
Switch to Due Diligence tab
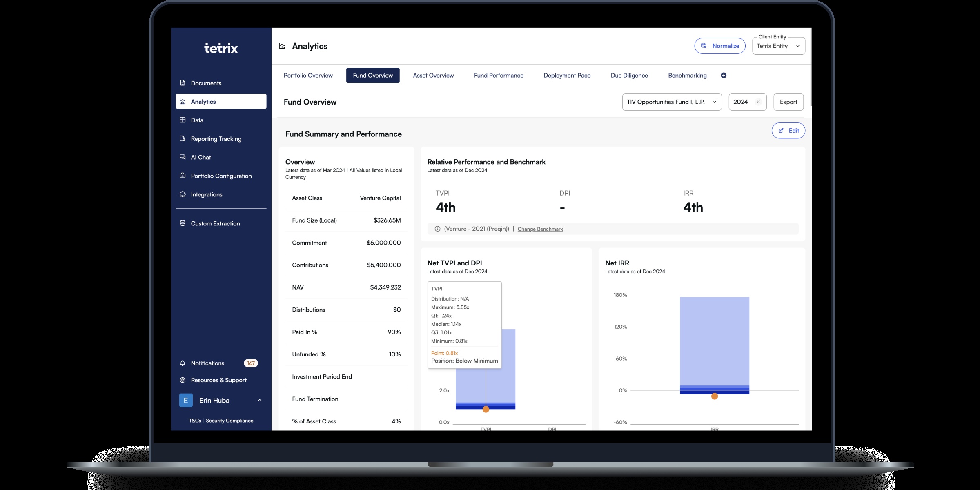[629, 76]
